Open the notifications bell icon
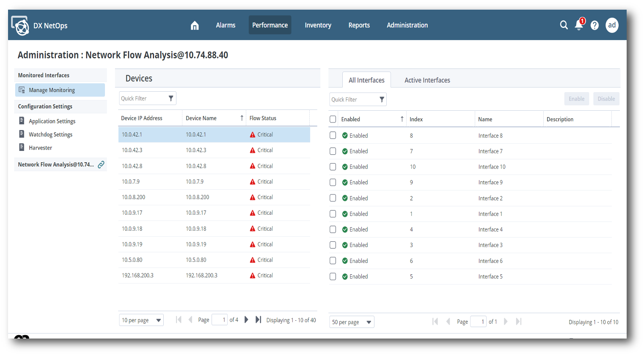644x355 pixels. click(579, 25)
